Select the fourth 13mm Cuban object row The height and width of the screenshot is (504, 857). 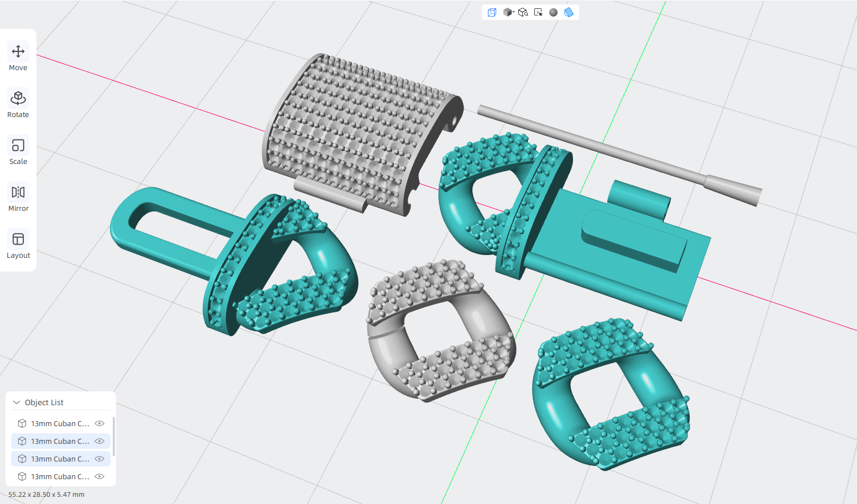pyautogui.click(x=61, y=476)
